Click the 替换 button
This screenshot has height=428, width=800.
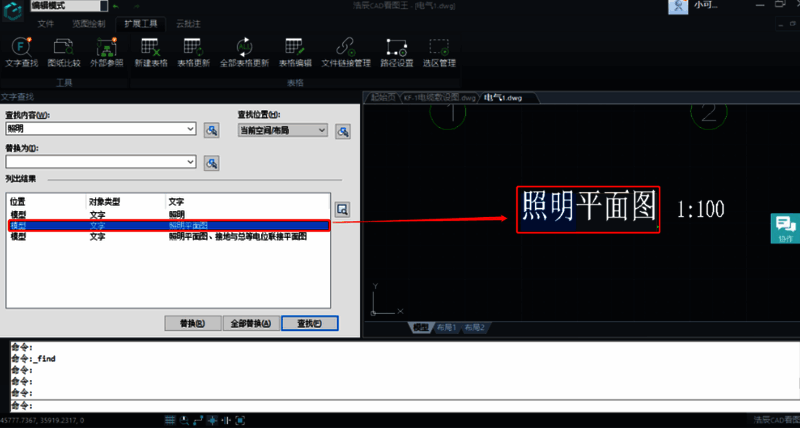tap(193, 323)
